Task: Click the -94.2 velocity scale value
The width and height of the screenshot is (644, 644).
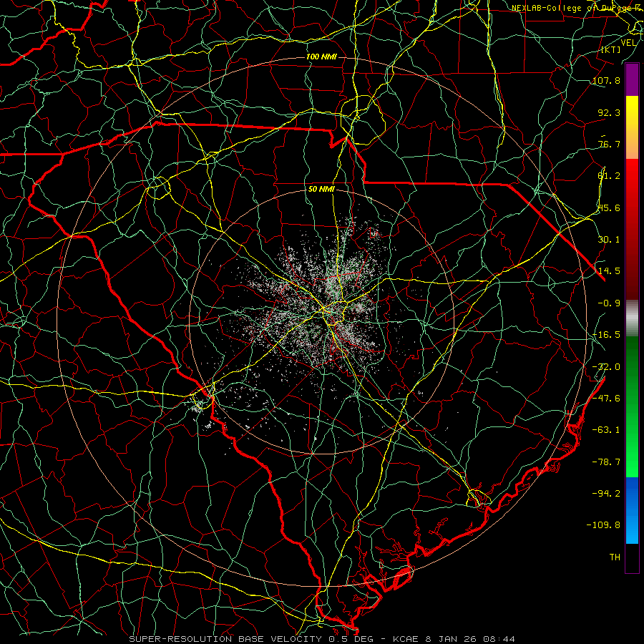Action: point(606,493)
